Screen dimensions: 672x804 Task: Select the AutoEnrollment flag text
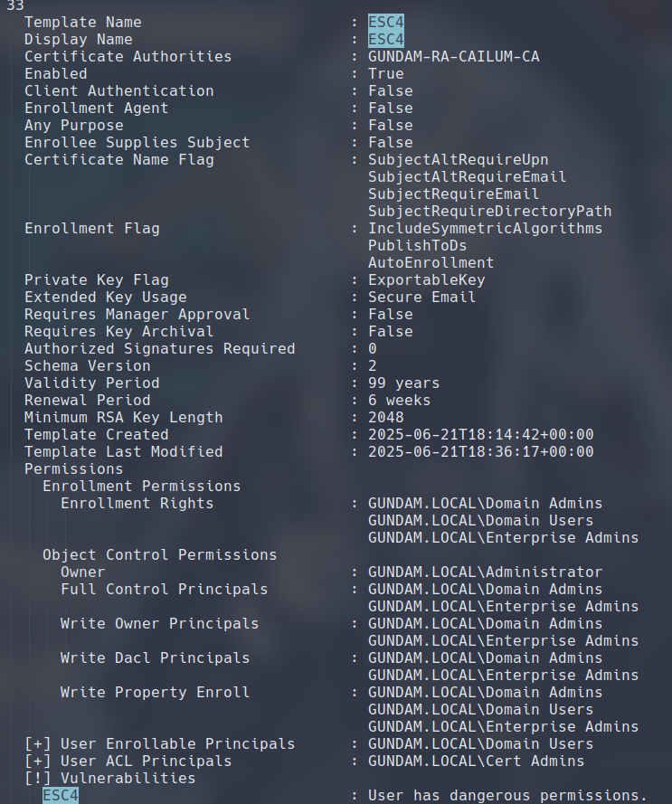pos(431,262)
